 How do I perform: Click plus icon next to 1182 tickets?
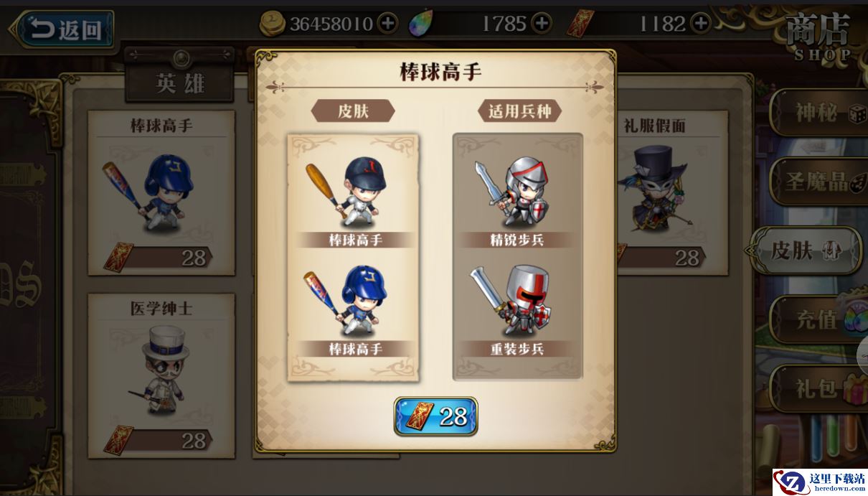tap(701, 24)
